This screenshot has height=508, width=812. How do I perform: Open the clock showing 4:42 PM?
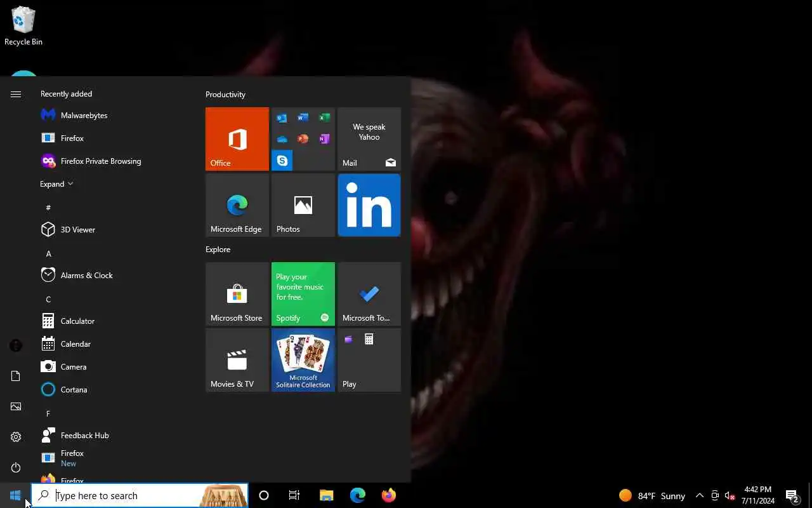758,495
